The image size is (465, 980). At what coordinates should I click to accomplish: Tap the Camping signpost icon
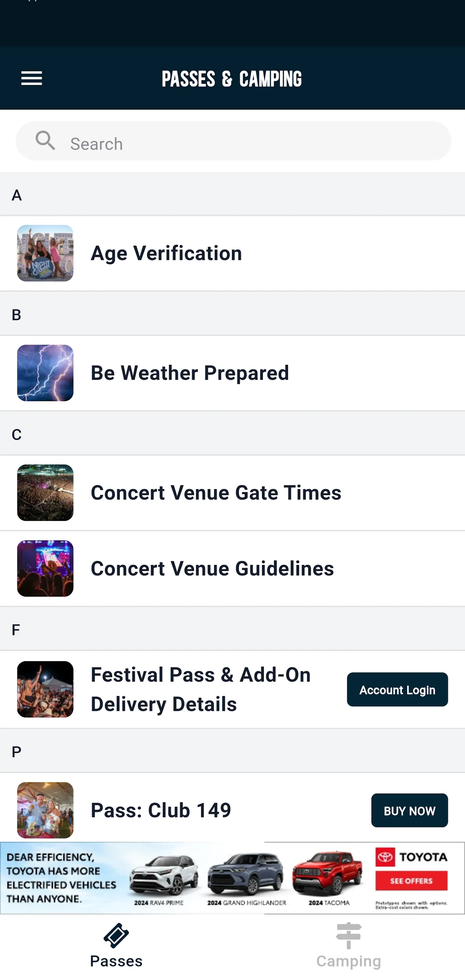coord(349,935)
